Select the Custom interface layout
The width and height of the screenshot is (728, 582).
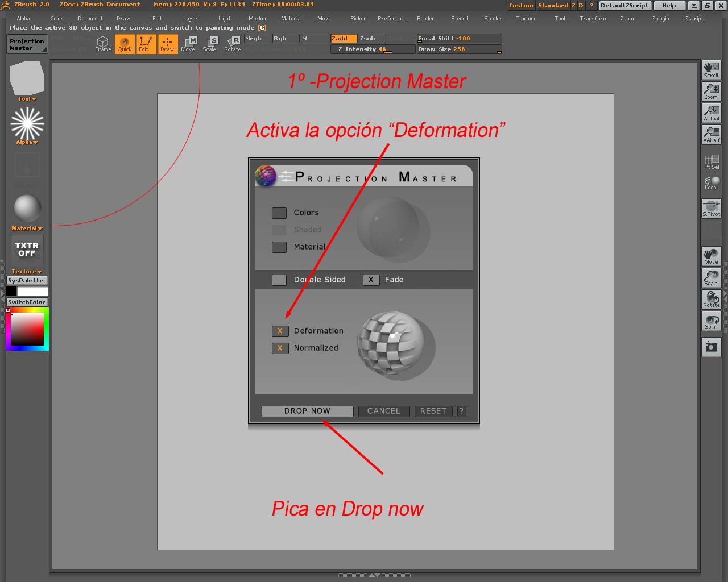pos(522,6)
